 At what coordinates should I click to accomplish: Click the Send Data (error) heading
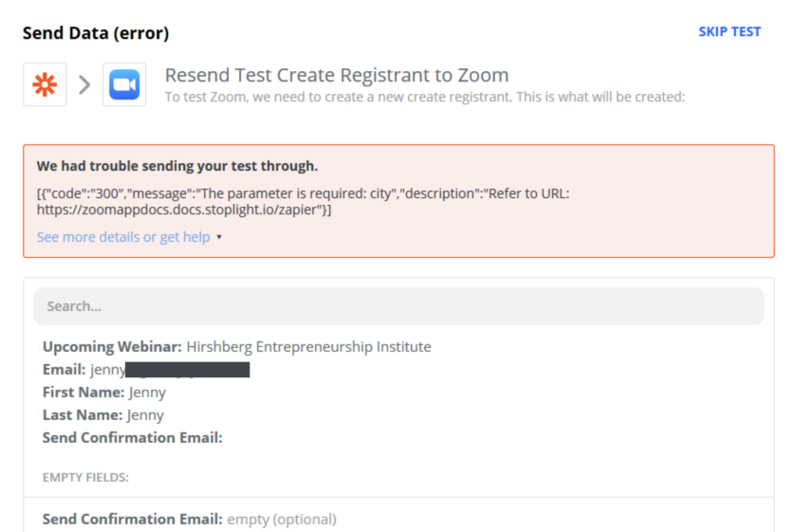click(96, 33)
